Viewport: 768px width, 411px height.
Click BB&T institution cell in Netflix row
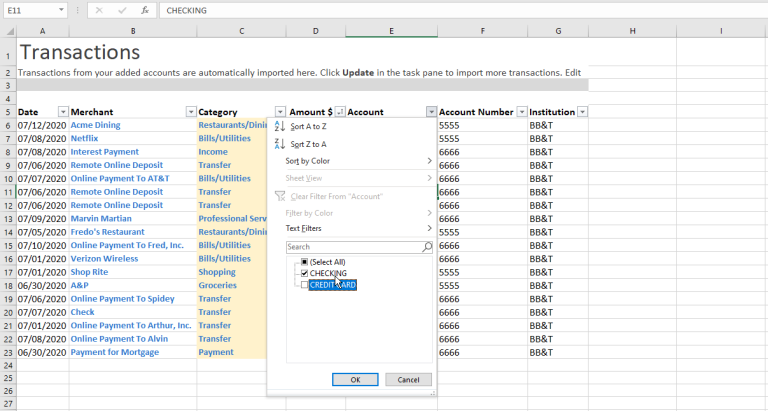[541, 139]
